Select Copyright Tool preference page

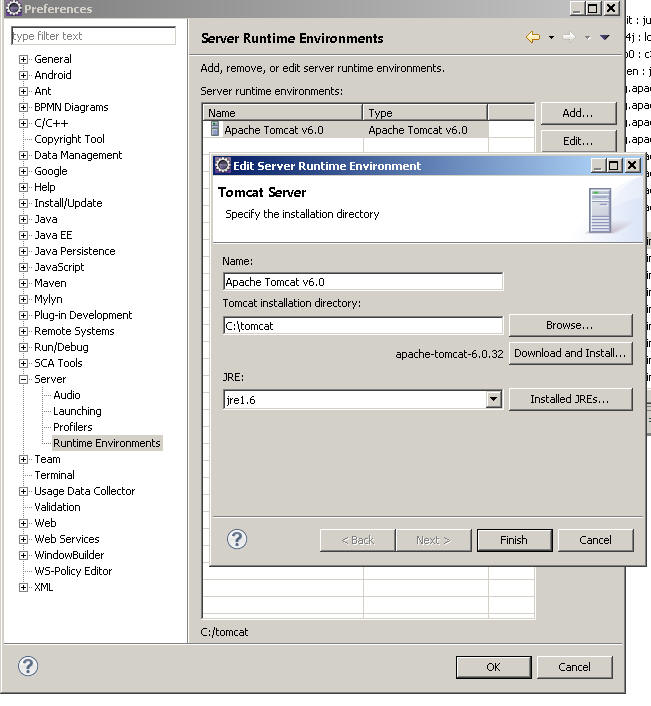coord(69,139)
